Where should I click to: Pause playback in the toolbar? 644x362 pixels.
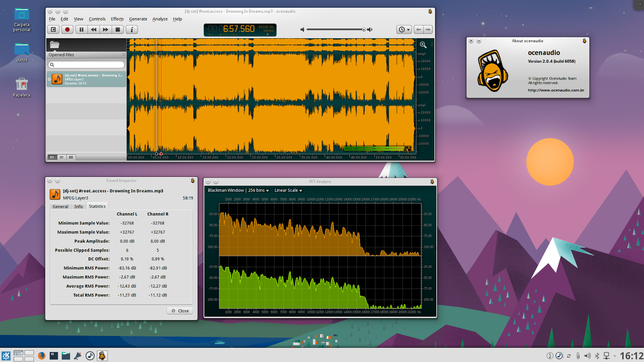click(x=81, y=29)
